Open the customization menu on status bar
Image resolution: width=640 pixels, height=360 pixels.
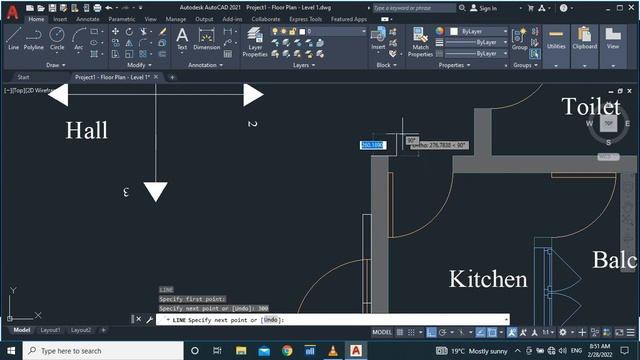631,332
